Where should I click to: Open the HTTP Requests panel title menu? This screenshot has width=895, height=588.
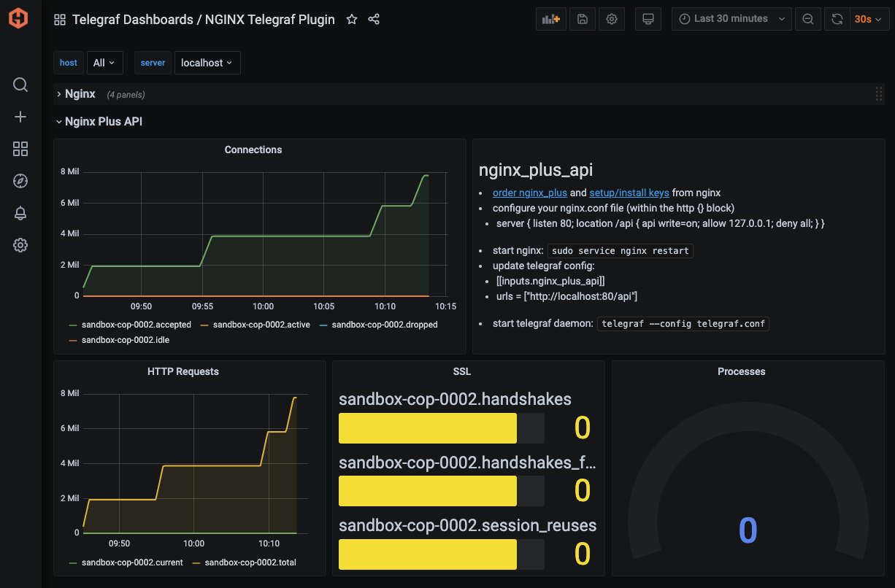183,371
